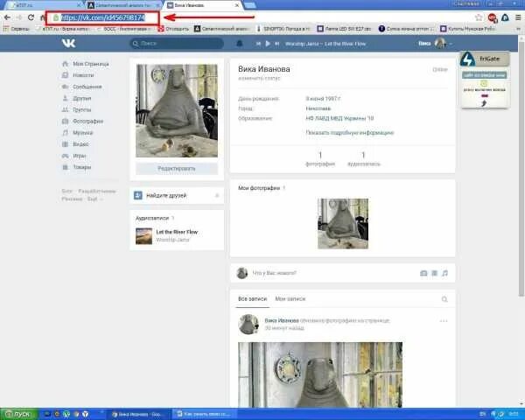
Task: Open post options three-dots menu
Action: click(x=444, y=321)
